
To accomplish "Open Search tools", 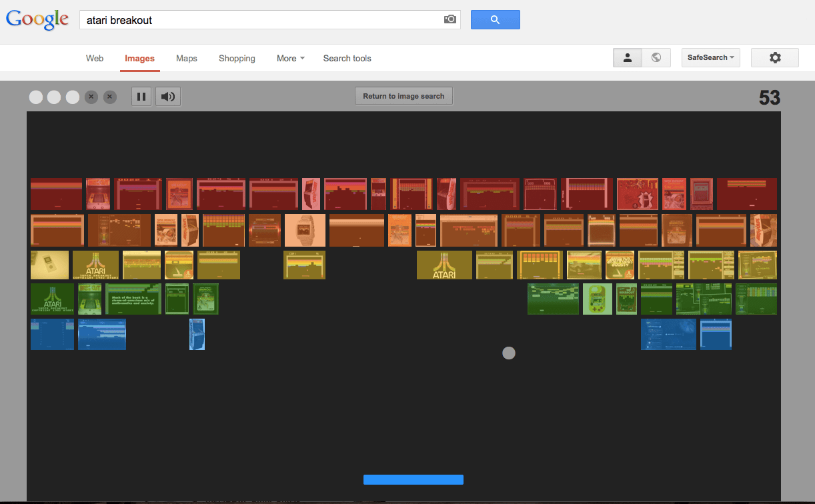I will [347, 59].
